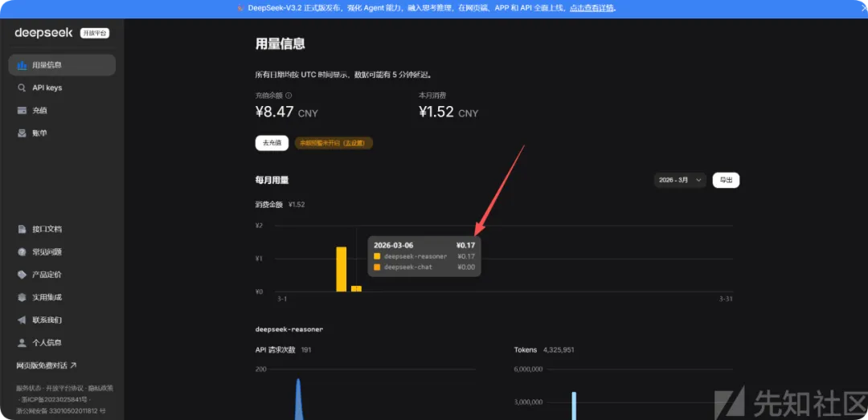Click the deepseek-reasoner yellow swatch in tooltip

pyautogui.click(x=377, y=256)
